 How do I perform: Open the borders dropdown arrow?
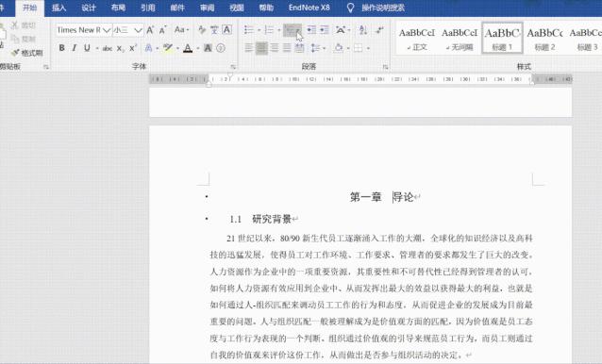click(368, 48)
